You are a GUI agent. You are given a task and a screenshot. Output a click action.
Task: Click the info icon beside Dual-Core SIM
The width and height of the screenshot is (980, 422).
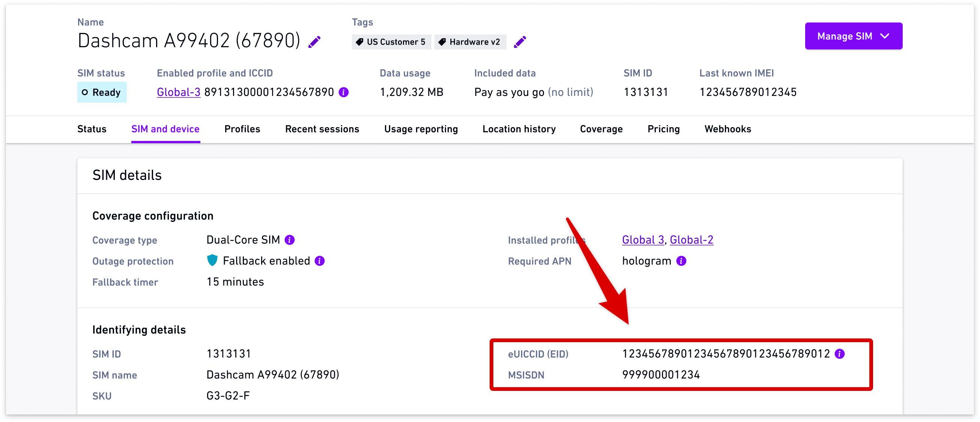click(290, 240)
